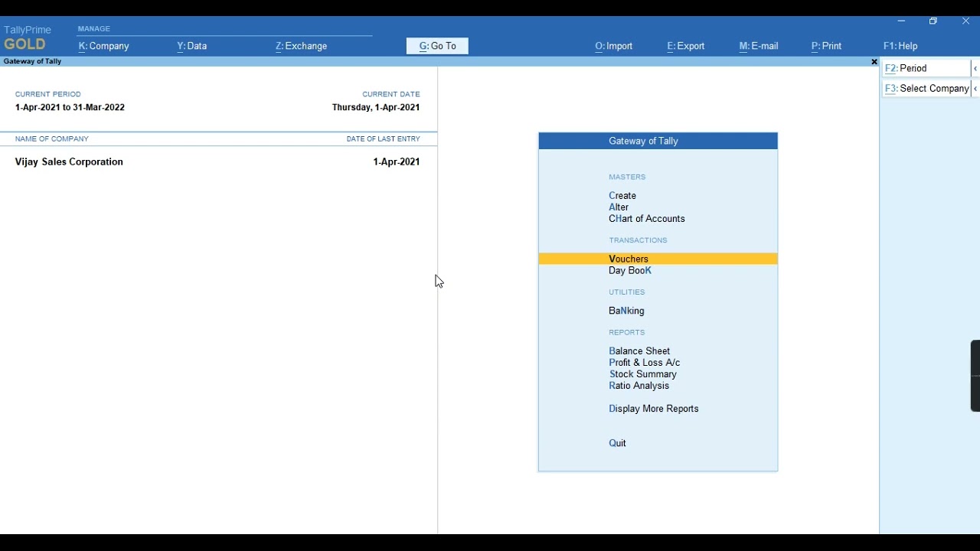This screenshot has height=551, width=980.
Task: Click the Vijay Sales Corporation company name
Action: point(69,162)
